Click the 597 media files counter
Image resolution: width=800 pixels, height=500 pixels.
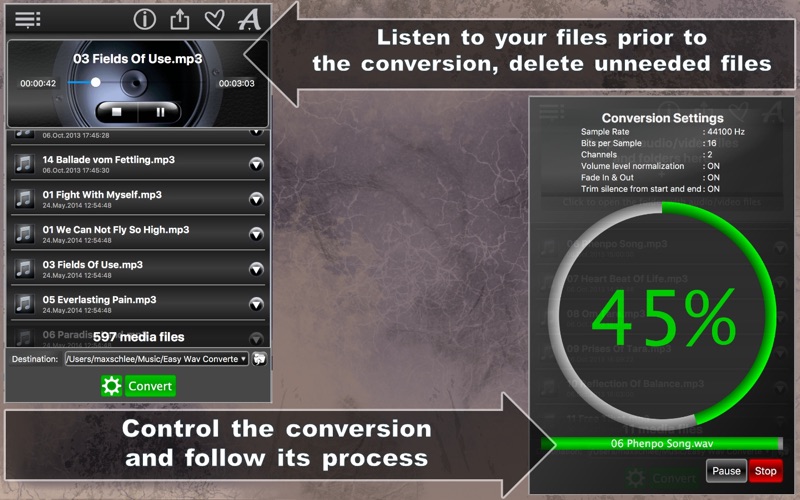coord(139,337)
